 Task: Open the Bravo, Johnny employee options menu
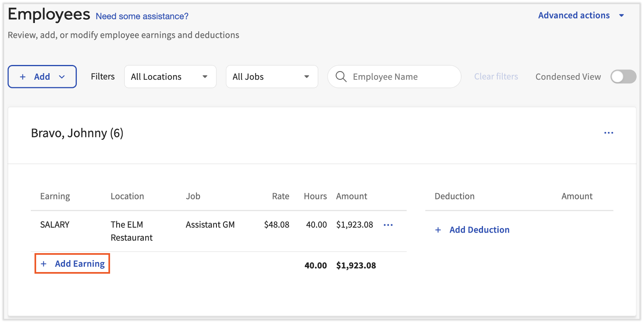[x=608, y=133]
